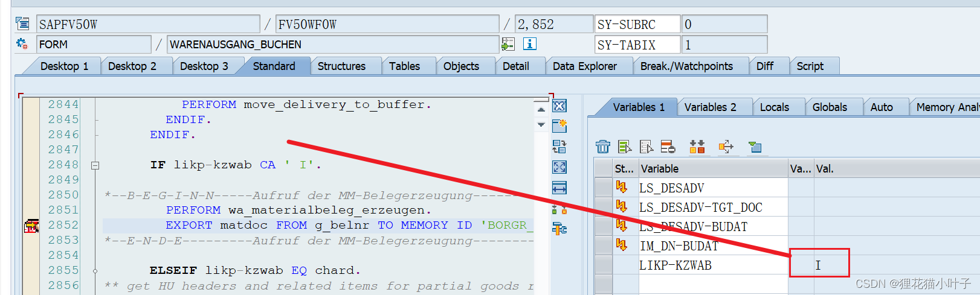980x295 pixels.
Task: Open the Data Explorer tab
Action: pyautogui.click(x=584, y=66)
